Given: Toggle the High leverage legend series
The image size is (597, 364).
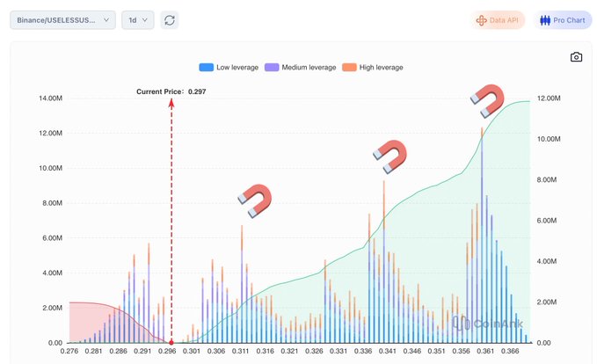Looking at the screenshot, I should (373, 68).
